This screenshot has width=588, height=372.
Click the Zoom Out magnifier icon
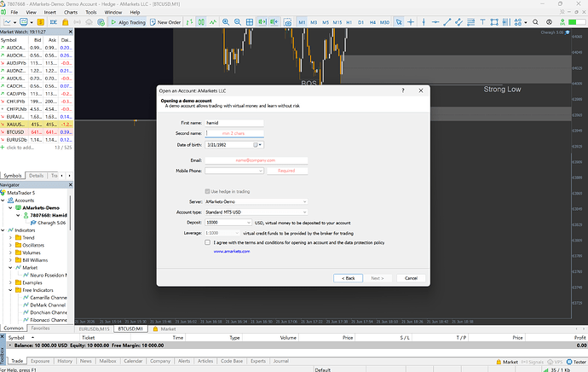pyautogui.click(x=238, y=22)
